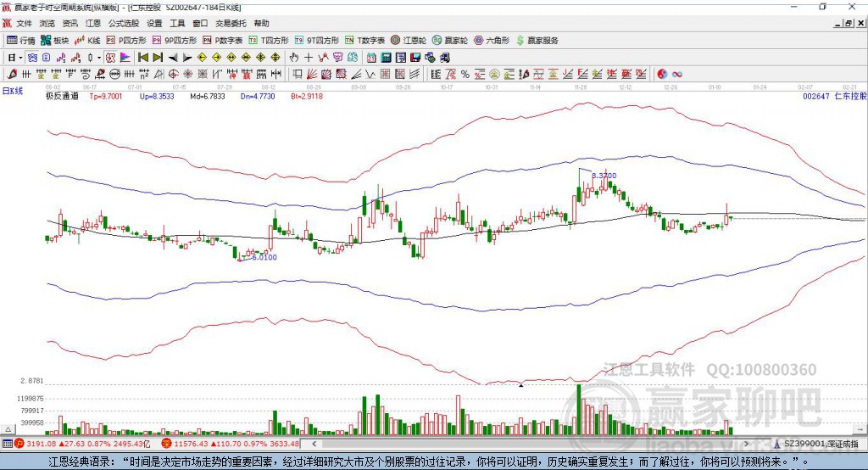The width and height of the screenshot is (868, 470).
Task: Click the black right arrow icon
Action: 187,58
